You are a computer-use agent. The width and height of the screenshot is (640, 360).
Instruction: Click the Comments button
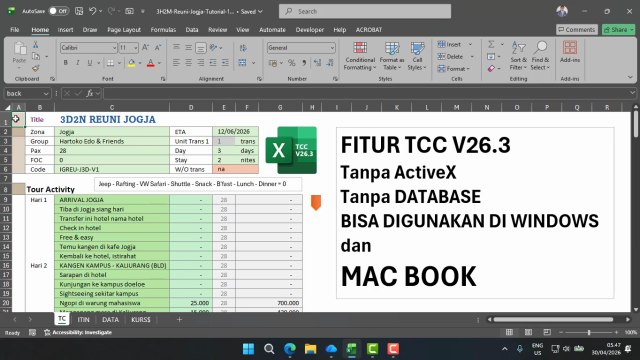[x=577, y=30]
